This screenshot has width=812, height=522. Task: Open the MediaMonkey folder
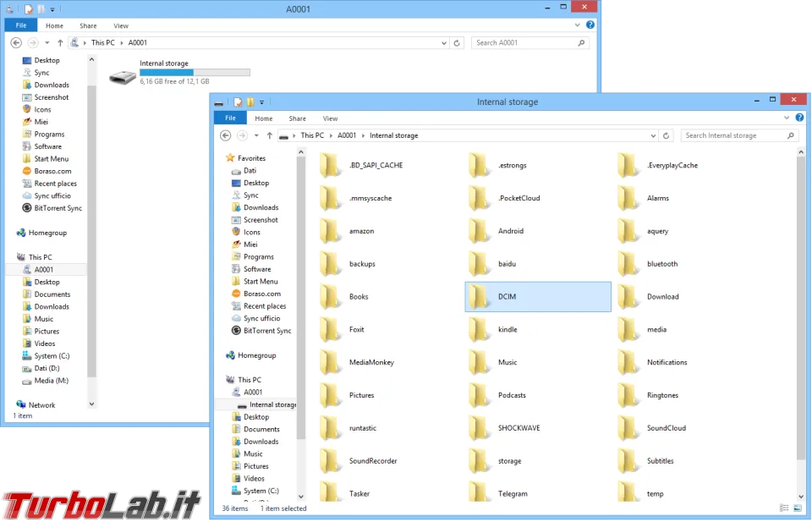click(357, 362)
